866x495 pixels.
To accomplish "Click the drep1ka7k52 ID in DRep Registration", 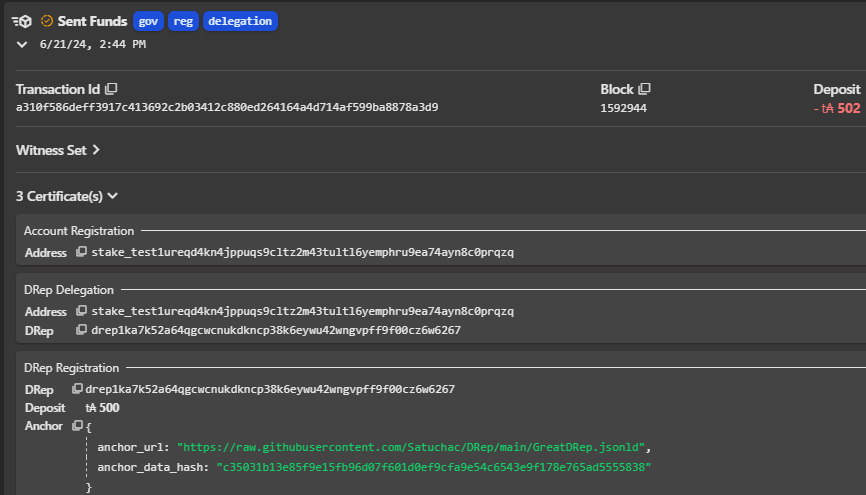I will point(270,389).
